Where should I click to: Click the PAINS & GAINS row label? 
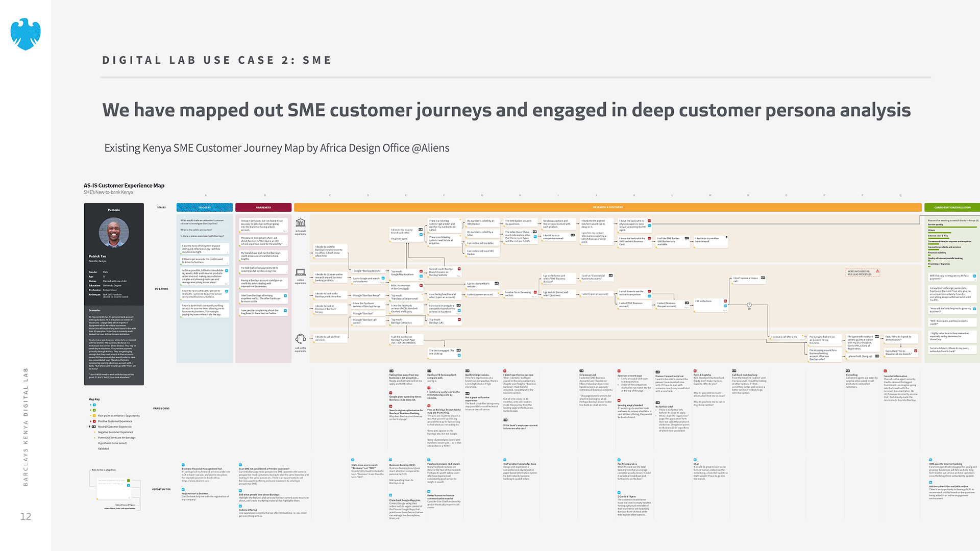[x=161, y=408]
